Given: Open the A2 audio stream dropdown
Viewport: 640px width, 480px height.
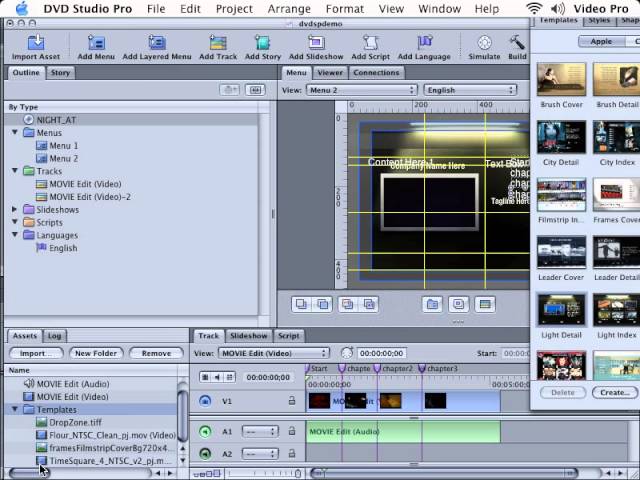Looking at the screenshot, I should click(260, 453).
